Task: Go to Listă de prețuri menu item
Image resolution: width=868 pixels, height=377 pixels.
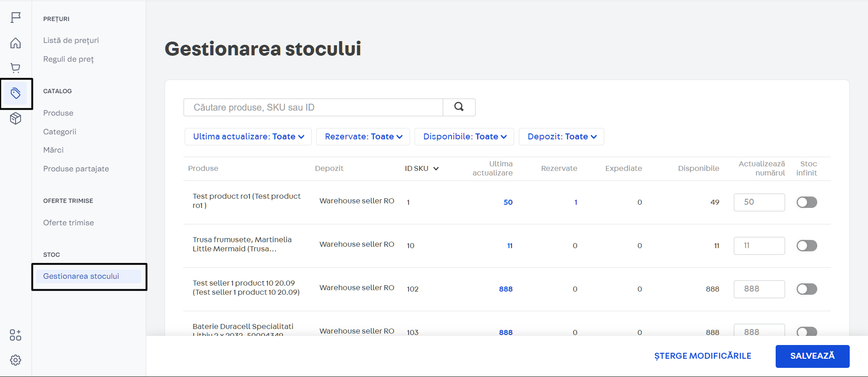Action: (71, 40)
